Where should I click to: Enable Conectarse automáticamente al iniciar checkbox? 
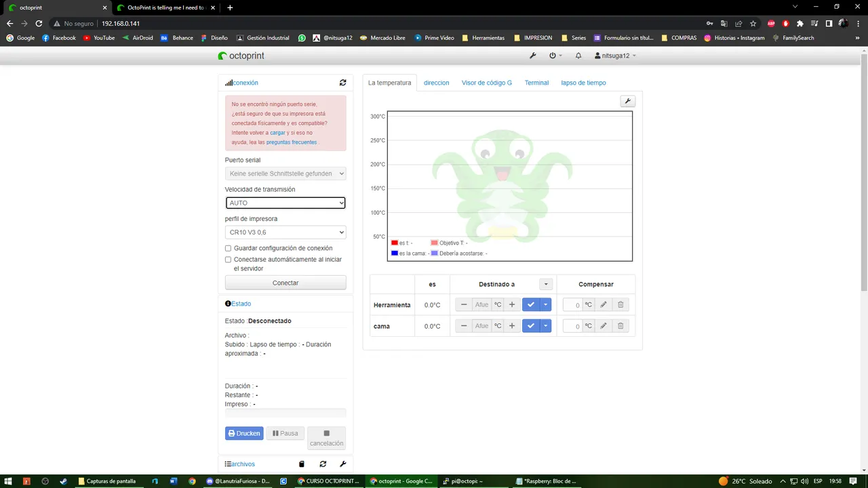coord(228,260)
